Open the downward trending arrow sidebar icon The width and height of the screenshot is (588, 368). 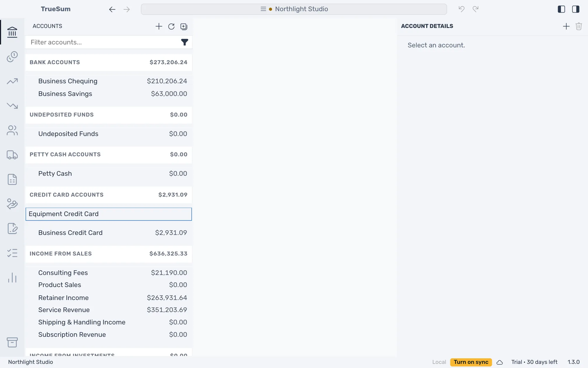click(12, 106)
